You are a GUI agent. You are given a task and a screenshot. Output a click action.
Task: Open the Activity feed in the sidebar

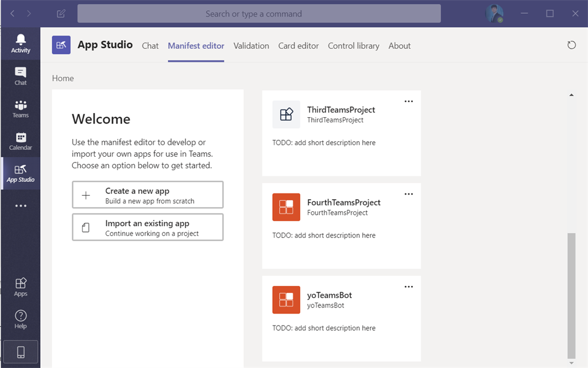point(20,43)
